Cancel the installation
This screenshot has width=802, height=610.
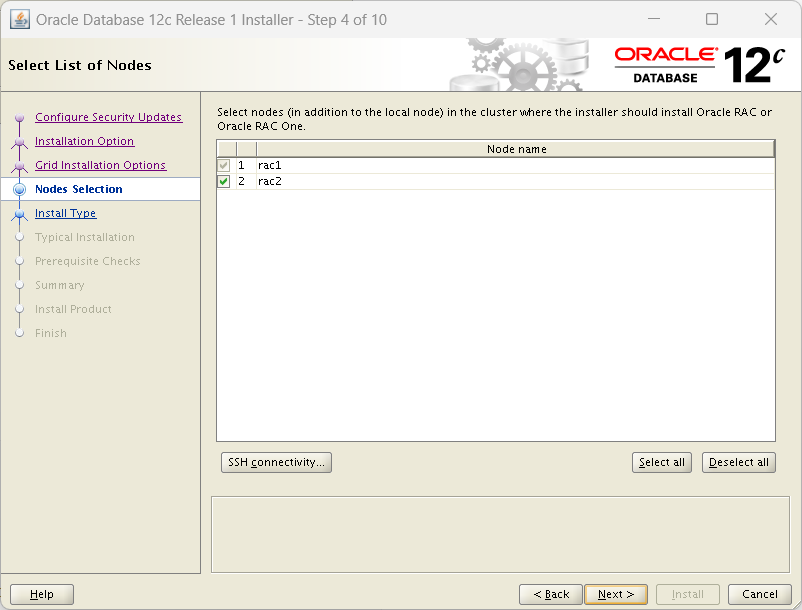(760, 594)
